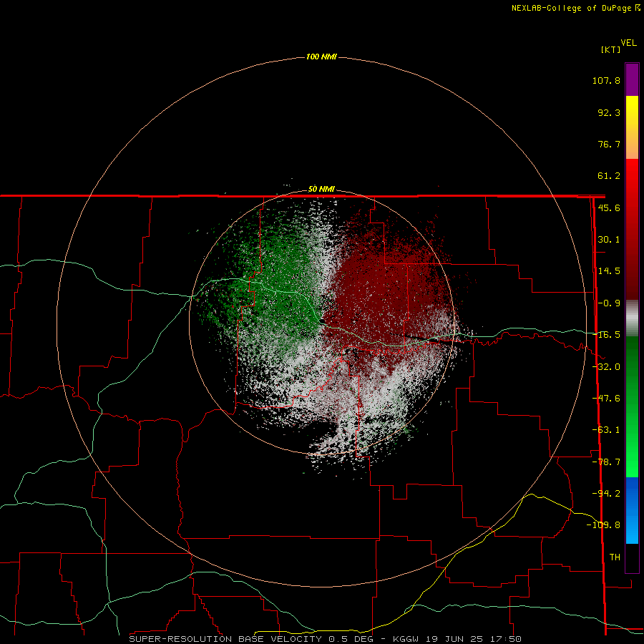The image size is (644, 644).
Task: Click the gray near-zero segment of color bar
Action: (632, 318)
